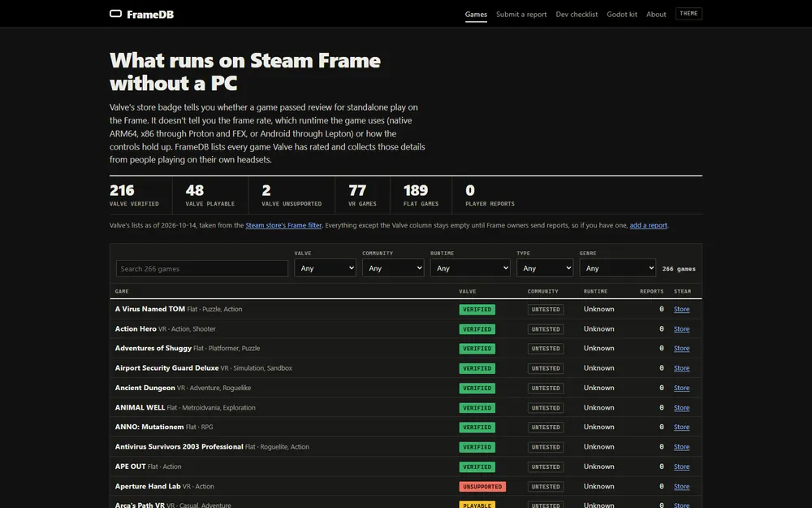Select game title ANIMAL WELL
This screenshot has height=508, width=812.
[140, 407]
